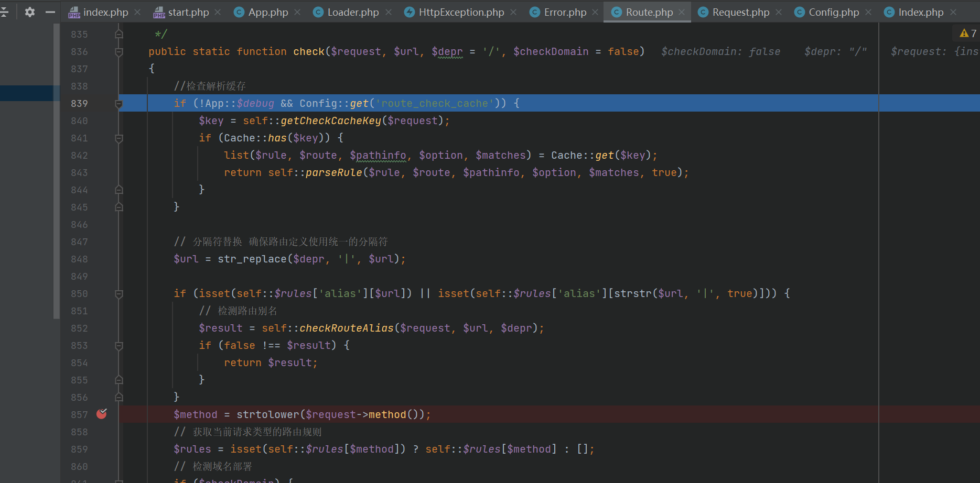980x483 pixels.
Task: Click the strtolower function on line 857
Action: click(268, 414)
